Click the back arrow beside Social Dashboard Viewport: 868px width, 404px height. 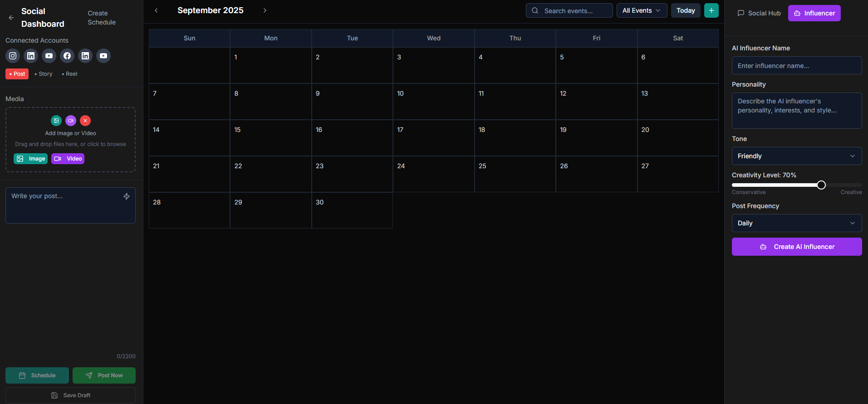click(x=11, y=18)
